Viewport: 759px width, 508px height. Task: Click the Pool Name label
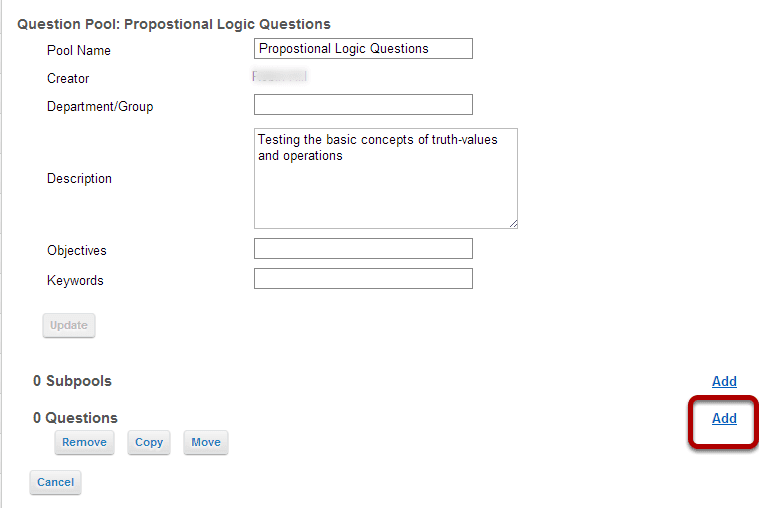click(x=79, y=50)
